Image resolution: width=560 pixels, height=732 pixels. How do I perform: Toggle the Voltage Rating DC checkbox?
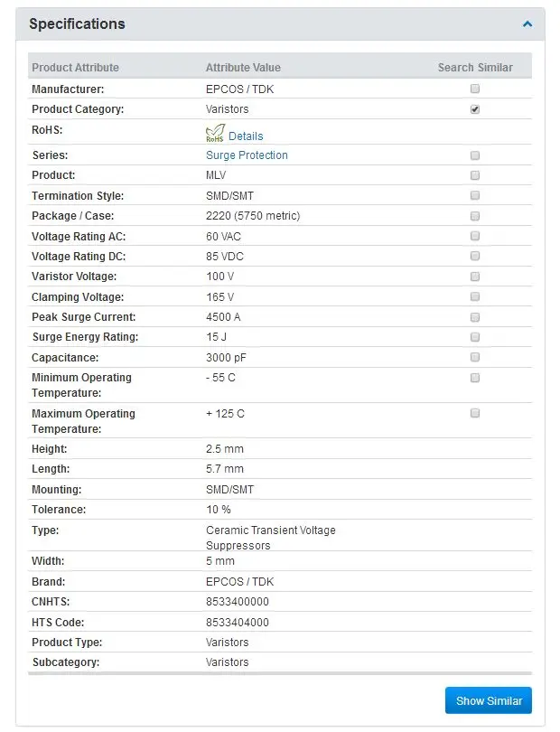[475, 257]
